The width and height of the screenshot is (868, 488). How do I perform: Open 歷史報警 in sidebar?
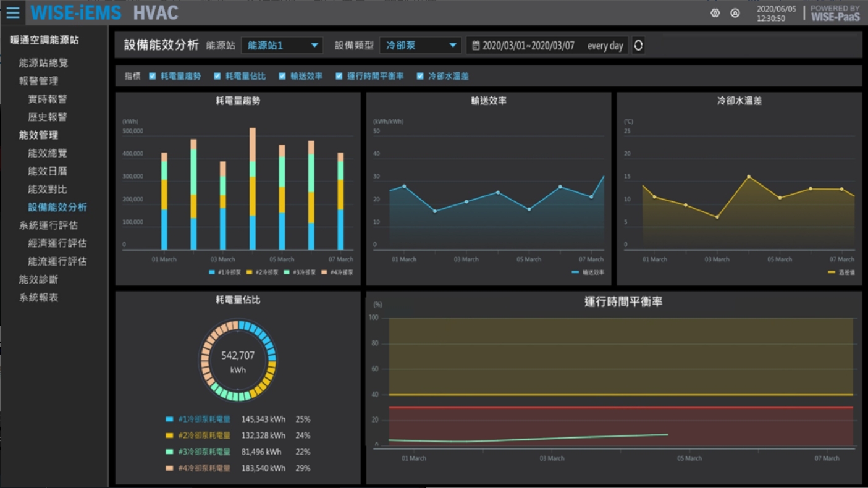pyautogui.click(x=48, y=117)
